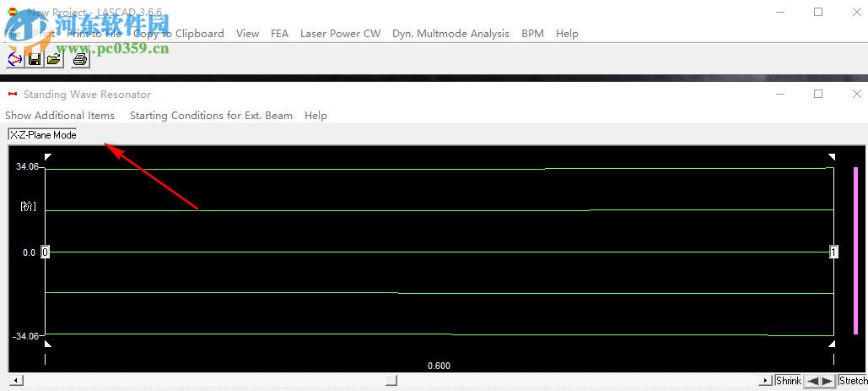The image size is (868, 391).
Task: Click the 34.06 upper axis value
Action: [x=27, y=166]
